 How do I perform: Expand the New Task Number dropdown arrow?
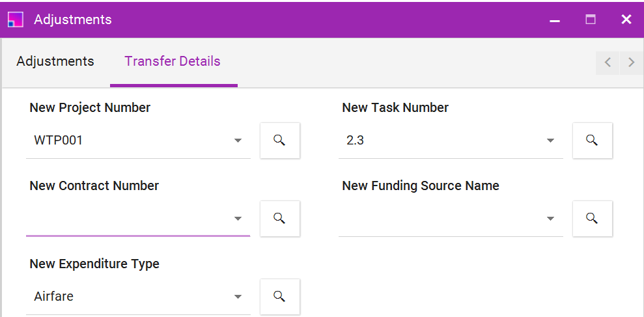tap(550, 141)
